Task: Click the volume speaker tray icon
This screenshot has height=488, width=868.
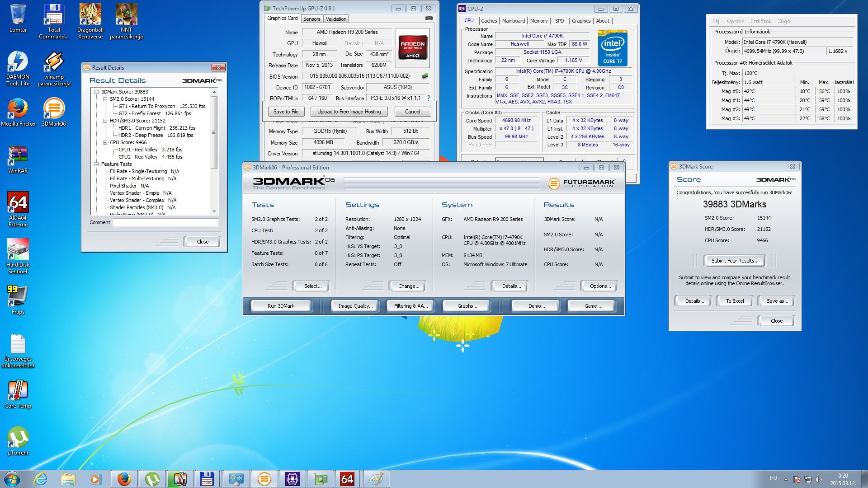Action: click(x=819, y=479)
